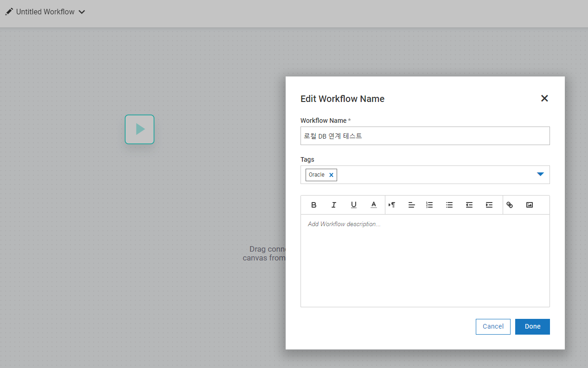Open the text color picker
Image resolution: width=588 pixels, height=368 pixels.
pos(374,205)
